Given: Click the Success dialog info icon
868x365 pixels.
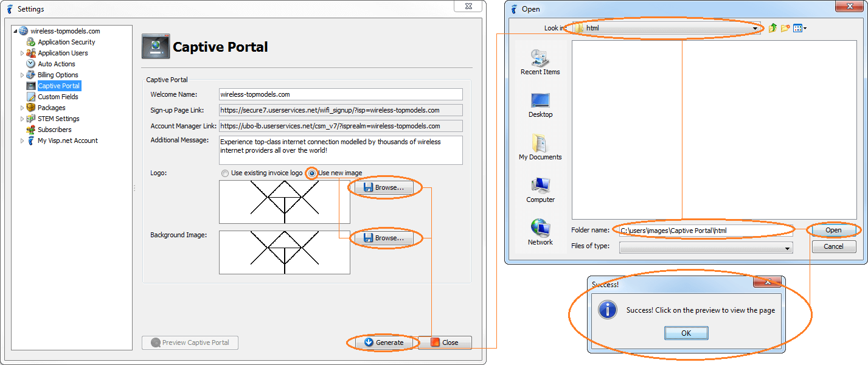Looking at the screenshot, I should 608,310.
